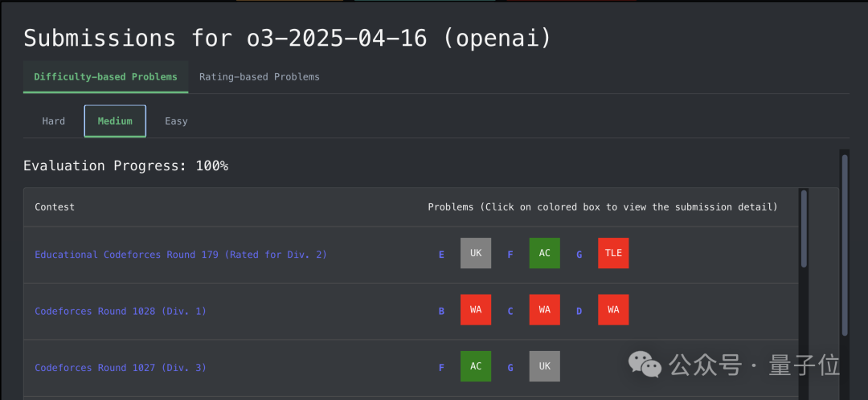The width and height of the screenshot is (868, 400).
Task: Click problem letter E in Round 179
Action: tap(441, 255)
